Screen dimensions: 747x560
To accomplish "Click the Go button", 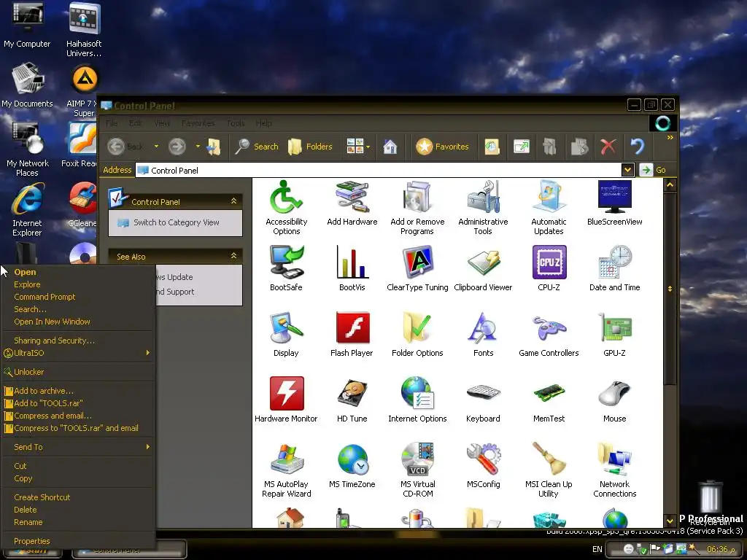I will click(653, 170).
